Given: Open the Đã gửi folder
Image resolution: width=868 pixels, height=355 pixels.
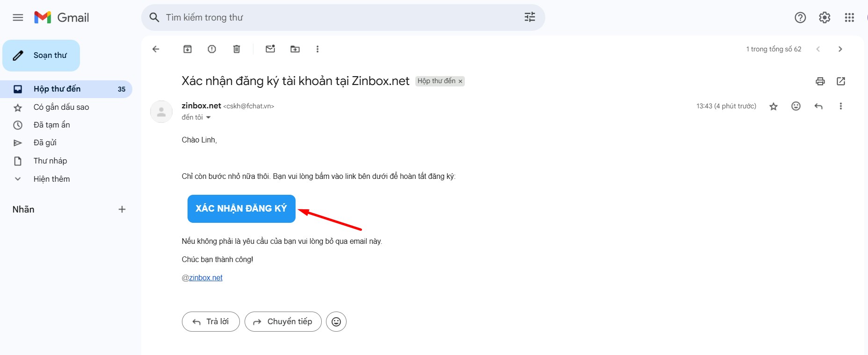Looking at the screenshot, I should pyautogui.click(x=45, y=143).
